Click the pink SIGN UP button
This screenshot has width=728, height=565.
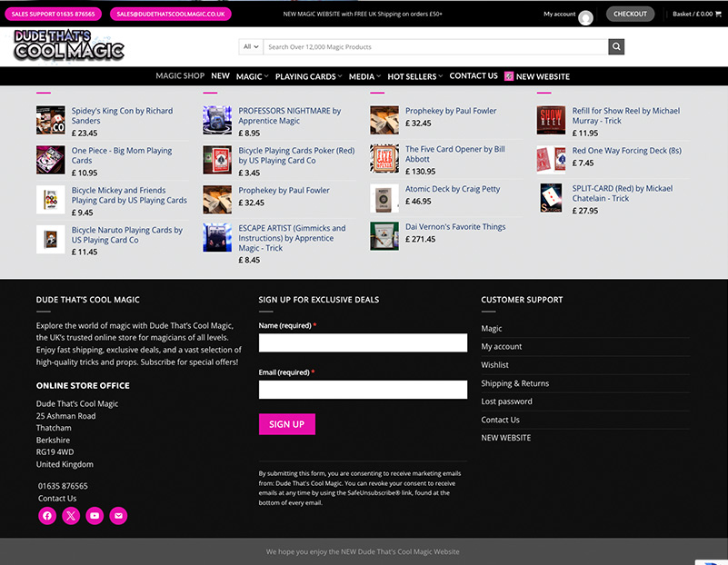click(287, 424)
